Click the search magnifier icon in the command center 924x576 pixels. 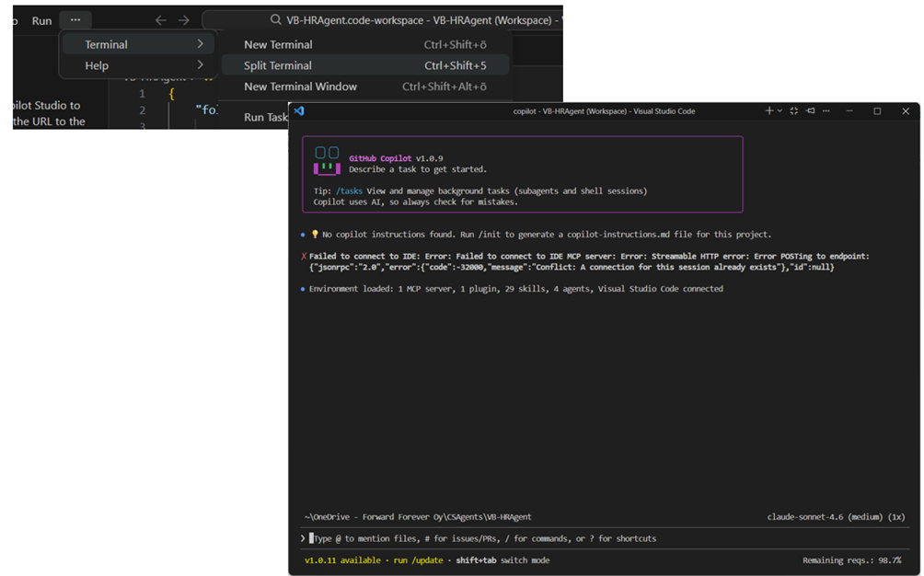(x=276, y=20)
